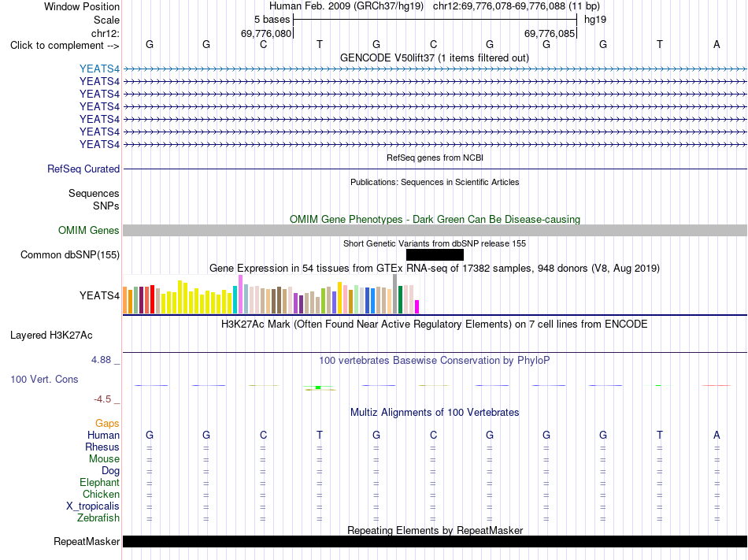This screenshot has width=748, height=560.
Task: Click the orange Gaps label
Action: coord(107,423)
